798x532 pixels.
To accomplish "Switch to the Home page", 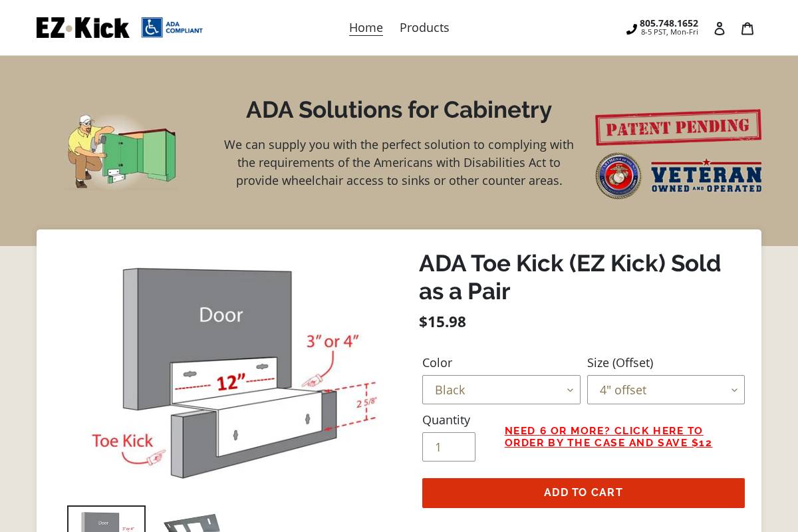I will tap(366, 27).
